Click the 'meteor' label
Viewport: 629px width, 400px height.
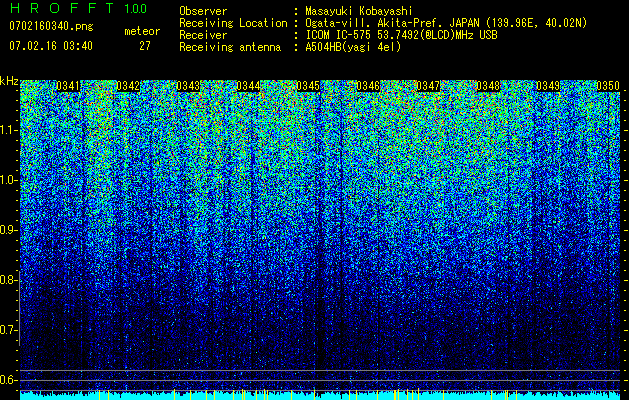pos(142,31)
